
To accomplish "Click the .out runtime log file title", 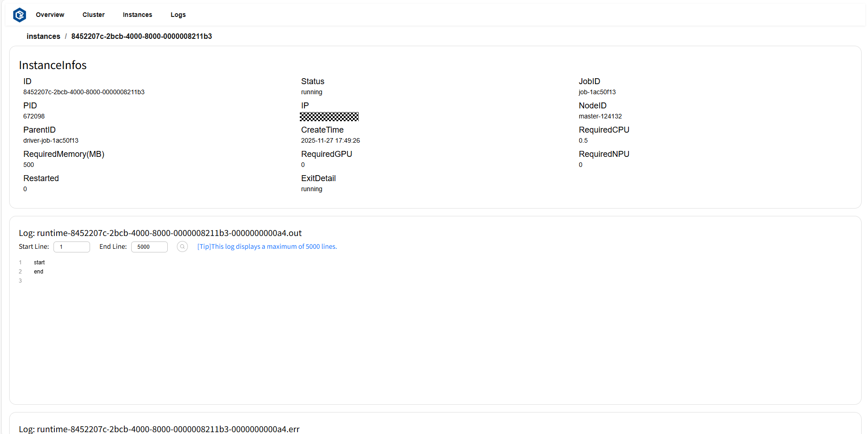I will [x=160, y=233].
